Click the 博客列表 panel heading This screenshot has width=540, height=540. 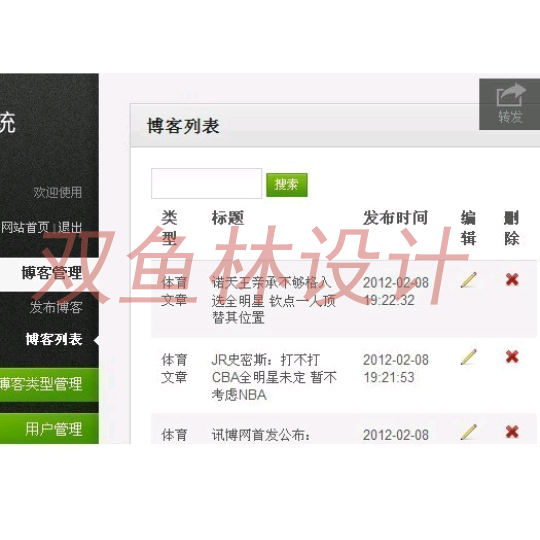pos(183,126)
